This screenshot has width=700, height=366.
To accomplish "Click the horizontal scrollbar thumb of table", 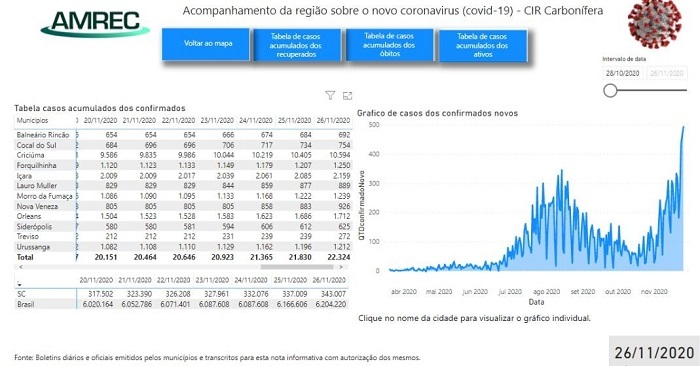I will pyautogui.click(x=297, y=267).
